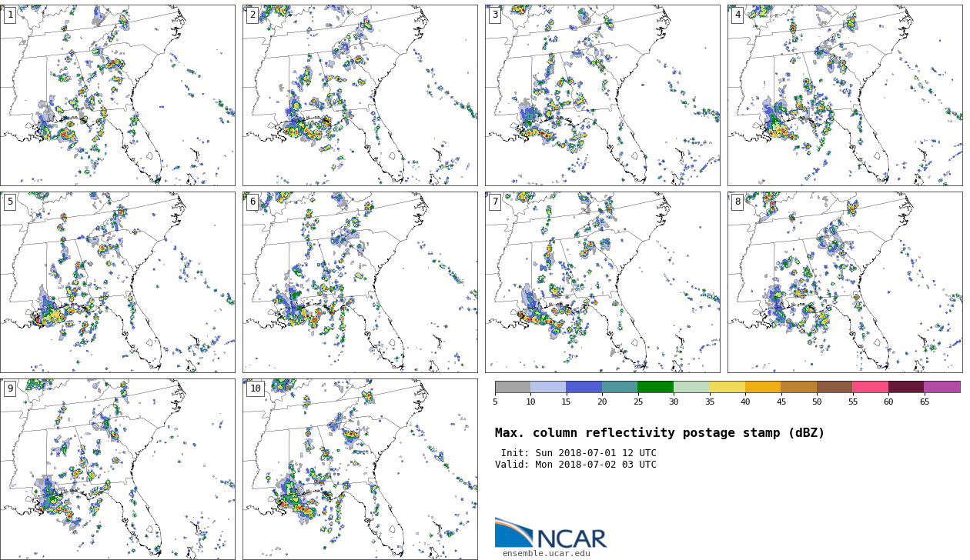Click the member number 6 label box
970x560 pixels.
coord(253,202)
